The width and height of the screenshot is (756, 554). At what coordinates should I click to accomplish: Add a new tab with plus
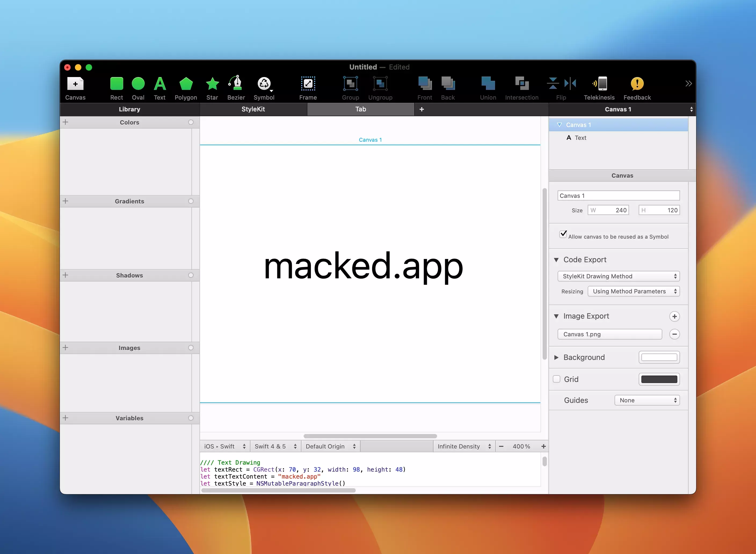point(421,109)
